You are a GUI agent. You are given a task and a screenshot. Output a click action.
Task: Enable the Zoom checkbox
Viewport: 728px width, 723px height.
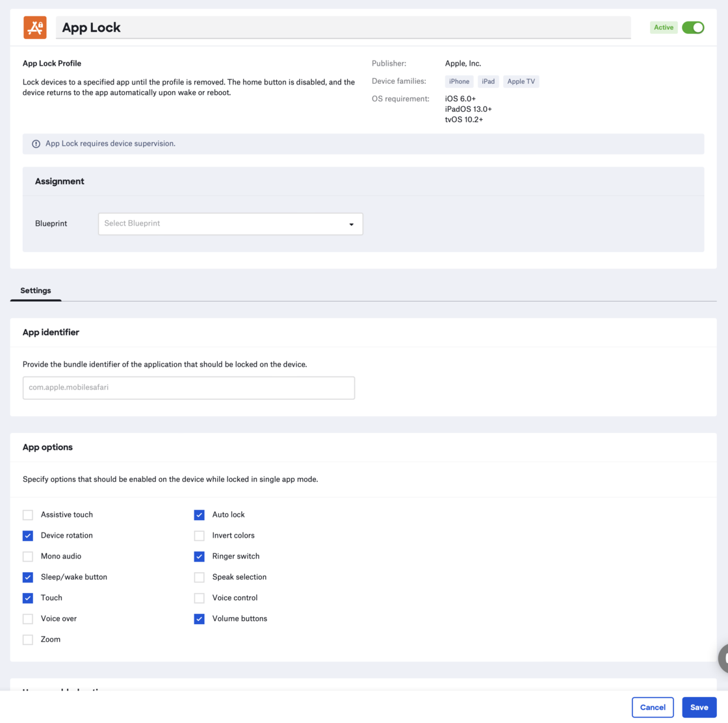(28, 640)
